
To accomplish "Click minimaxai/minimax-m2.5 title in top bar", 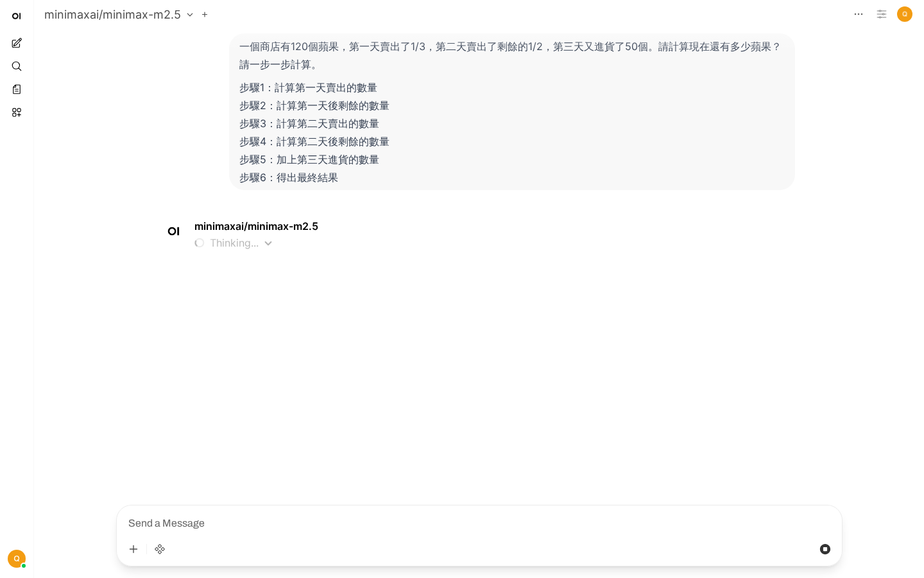I will pos(112,15).
